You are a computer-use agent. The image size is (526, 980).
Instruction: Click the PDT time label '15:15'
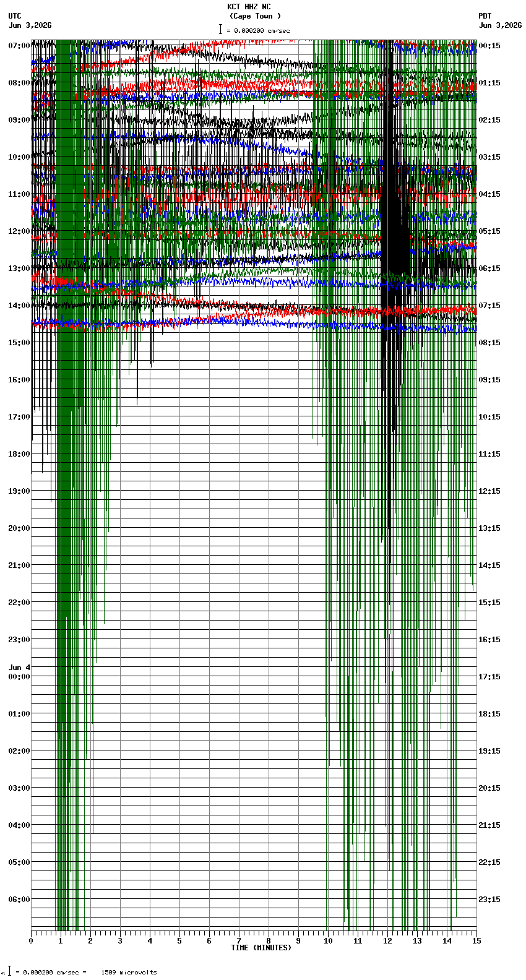(489, 603)
